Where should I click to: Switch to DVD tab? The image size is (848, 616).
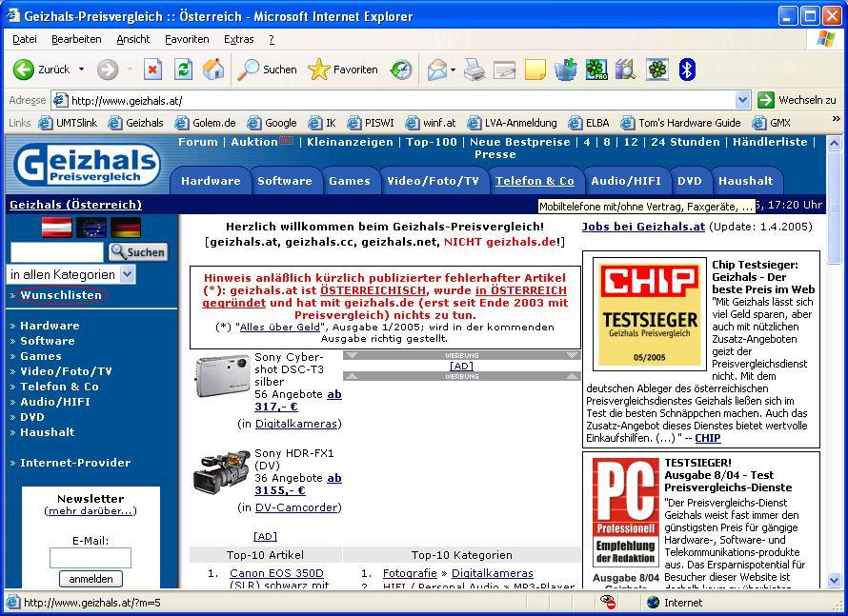tap(690, 181)
